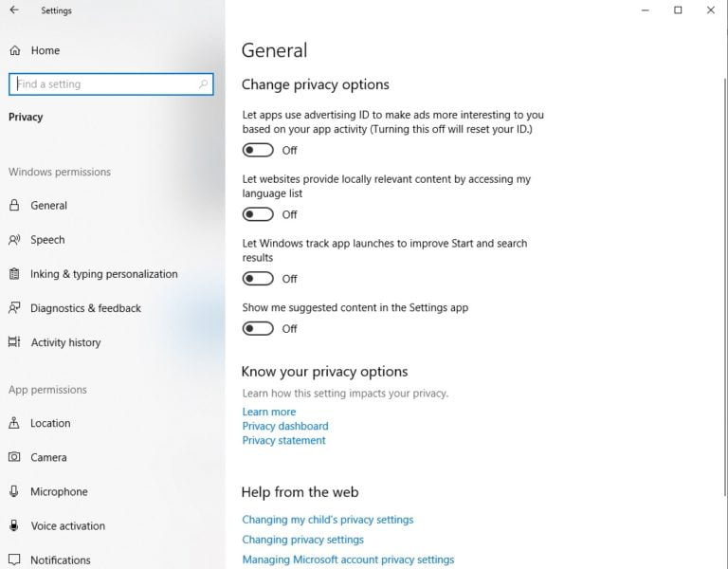Click the Diagnostics & feedback icon
The width and height of the screenshot is (728, 569).
point(14,308)
